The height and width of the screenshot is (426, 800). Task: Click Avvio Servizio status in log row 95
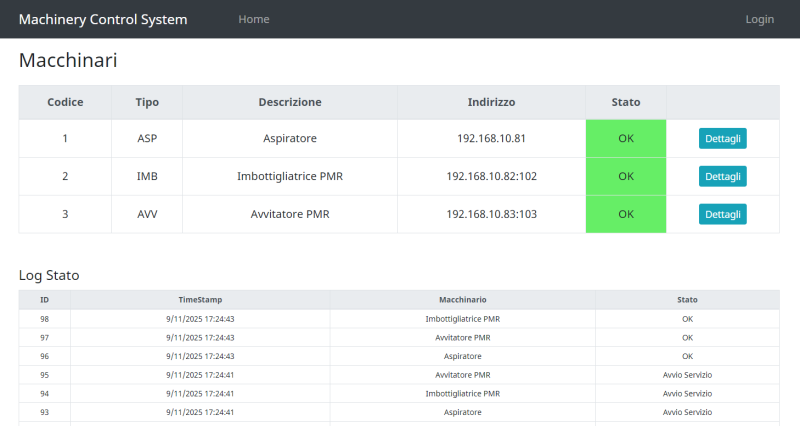687,375
